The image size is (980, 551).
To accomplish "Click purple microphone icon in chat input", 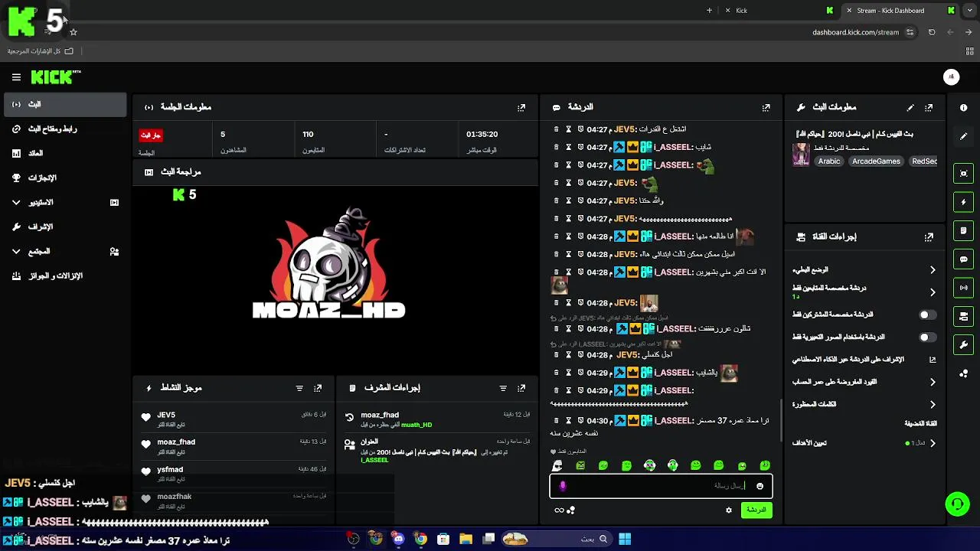I will coord(563,486).
